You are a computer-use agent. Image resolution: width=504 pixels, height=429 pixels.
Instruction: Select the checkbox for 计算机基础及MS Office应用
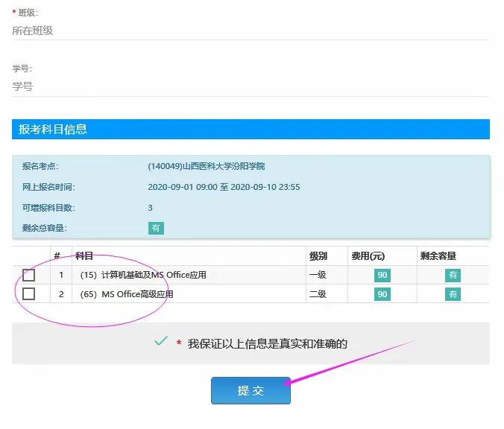29,275
